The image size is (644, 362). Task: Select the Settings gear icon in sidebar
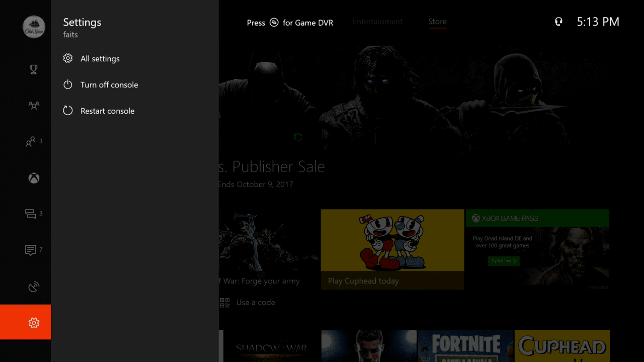pos(34,322)
